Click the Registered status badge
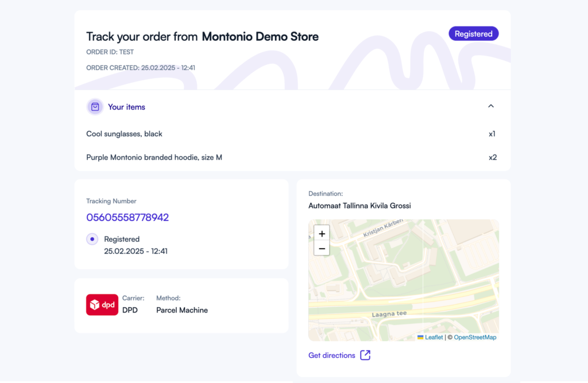This screenshot has height=383, width=588. pyautogui.click(x=474, y=34)
